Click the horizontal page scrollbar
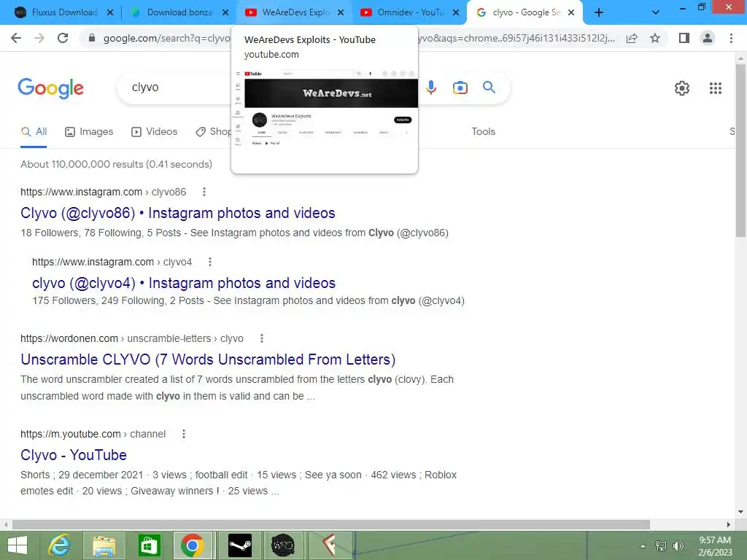The height and width of the screenshot is (560, 747). pyautogui.click(x=331, y=524)
